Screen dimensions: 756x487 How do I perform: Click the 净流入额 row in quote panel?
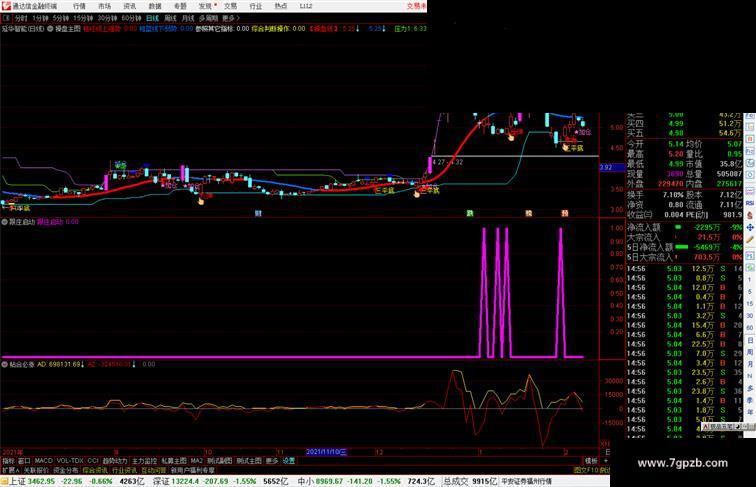[685, 227]
